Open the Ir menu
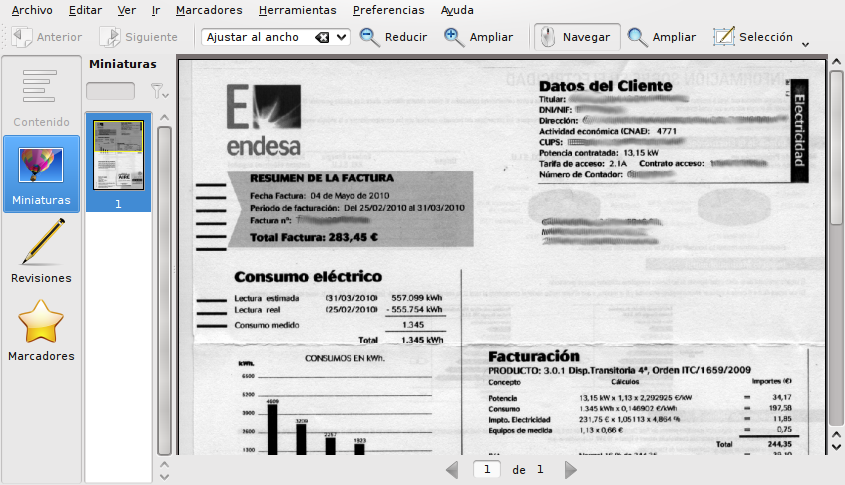Screen dimensions: 845x485 point(156,10)
